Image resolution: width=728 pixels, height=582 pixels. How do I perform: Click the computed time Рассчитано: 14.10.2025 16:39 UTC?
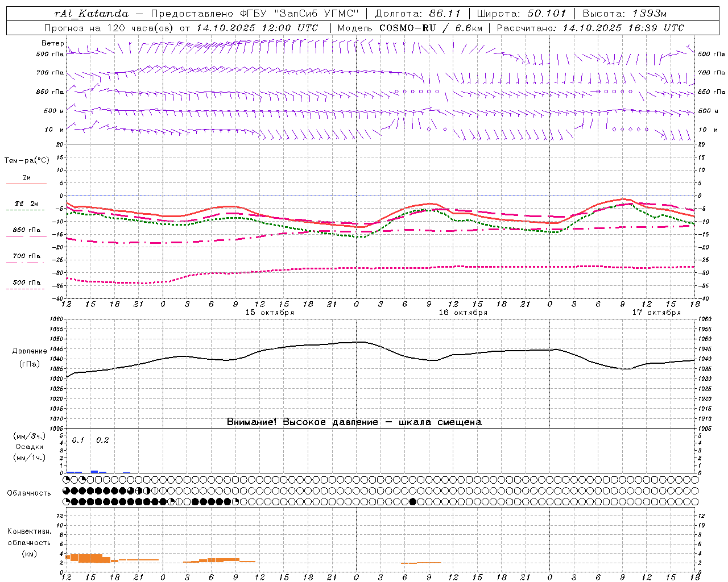point(590,28)
